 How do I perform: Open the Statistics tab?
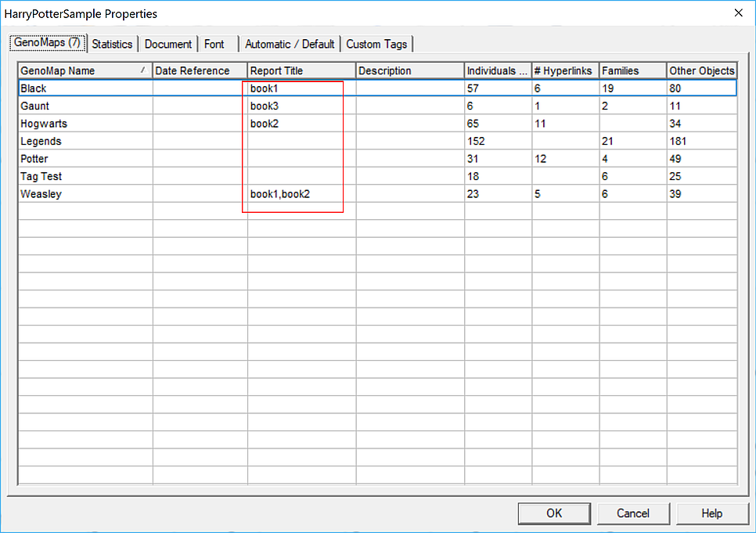click(x=112, y=45)
